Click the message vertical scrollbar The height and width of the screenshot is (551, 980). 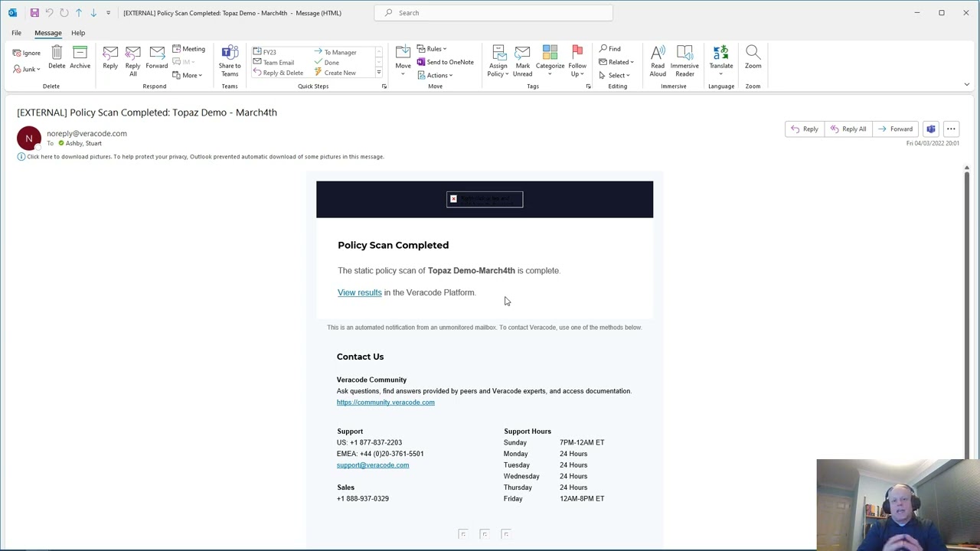[966, 314]
